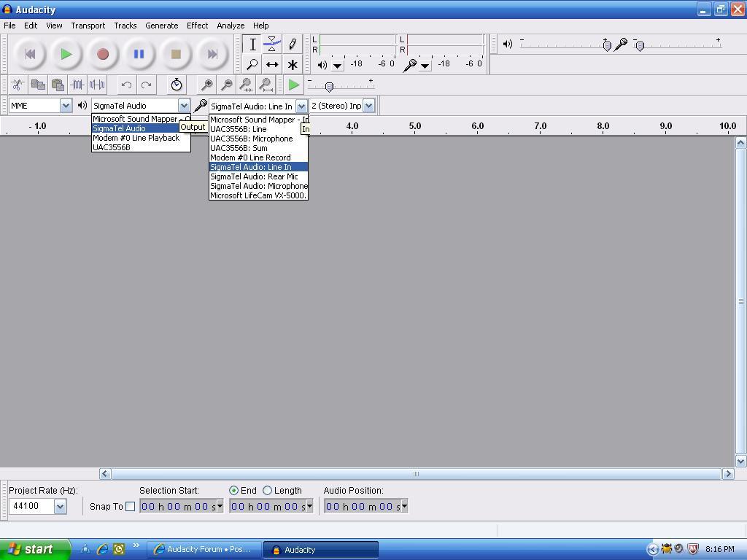Enable Multi-Tool mode
747x560 pixels.
coord(292,64)
